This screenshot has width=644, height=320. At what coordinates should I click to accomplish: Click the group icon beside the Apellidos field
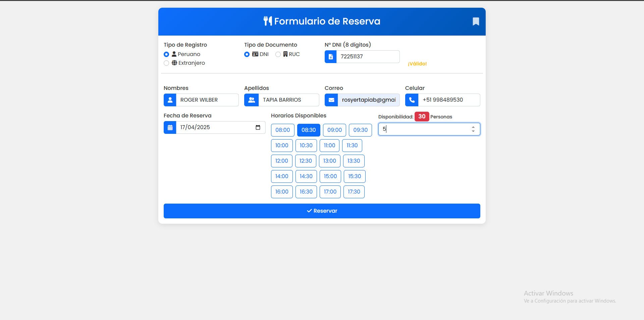tap(251, 100)
